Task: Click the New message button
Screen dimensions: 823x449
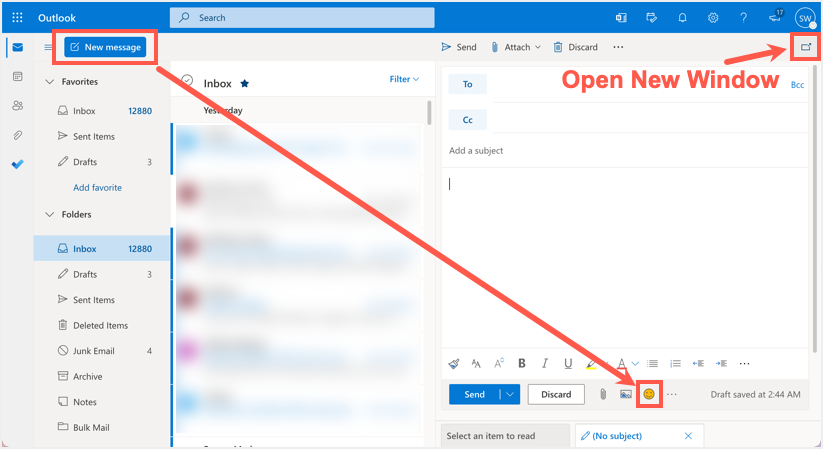Action: coord(105,47)
